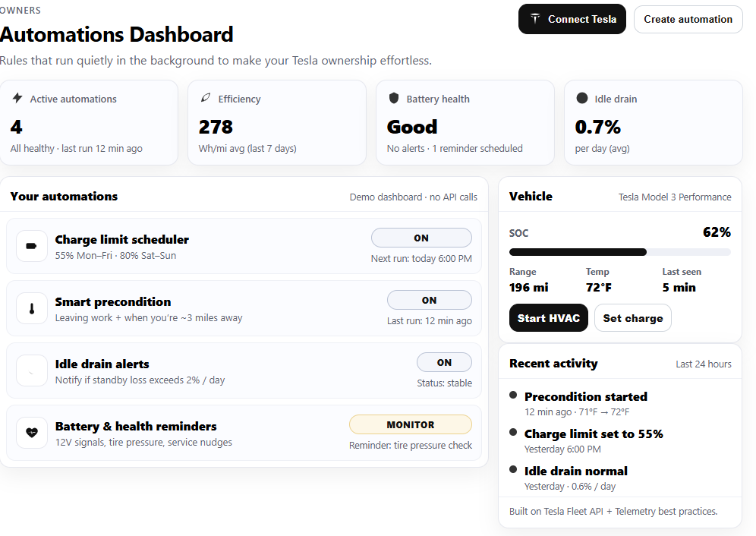
Task: Open the Charge limit scheduler battery icon
Action: pos(31,245)
